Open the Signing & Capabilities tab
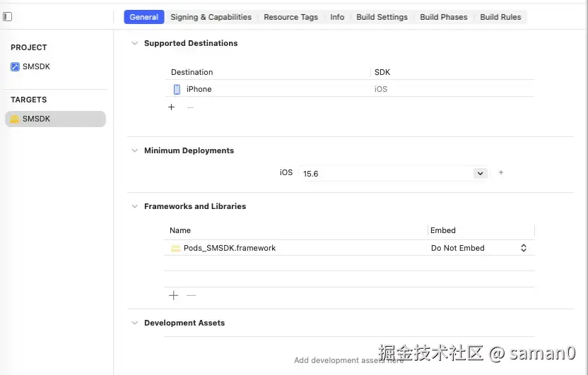The image size is (588, 375). pyautogui.click(x=211, y=17)
